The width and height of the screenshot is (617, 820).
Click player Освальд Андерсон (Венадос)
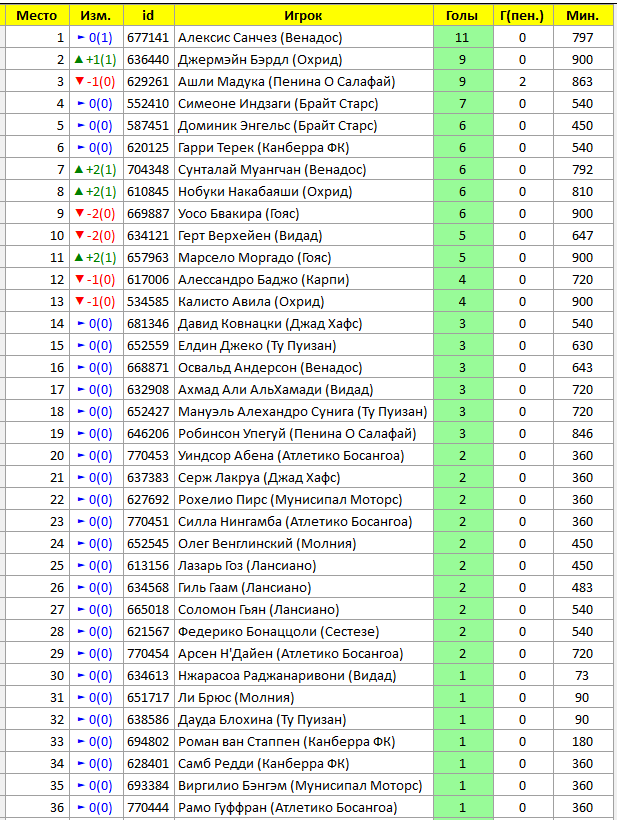coord(270,367)
